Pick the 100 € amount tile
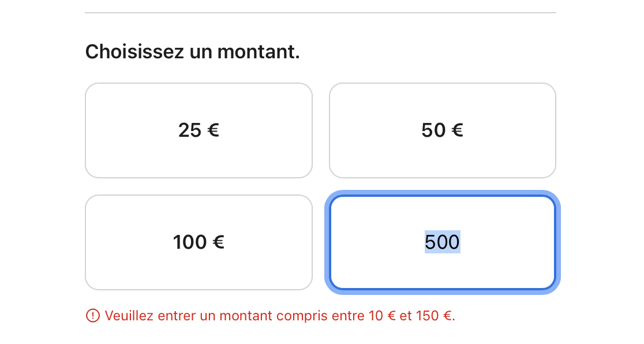The image size is (644, 344). click(x=199, y=242)
